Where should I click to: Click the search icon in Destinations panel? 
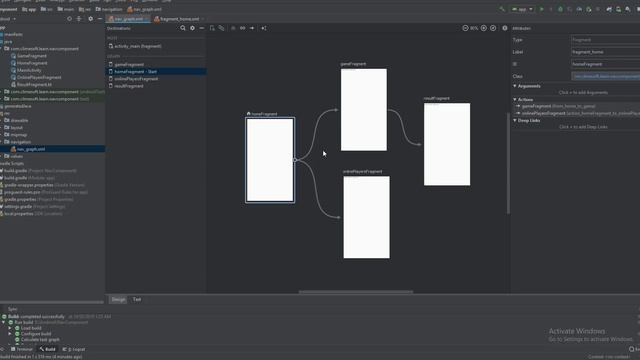[x=183, y=28]
